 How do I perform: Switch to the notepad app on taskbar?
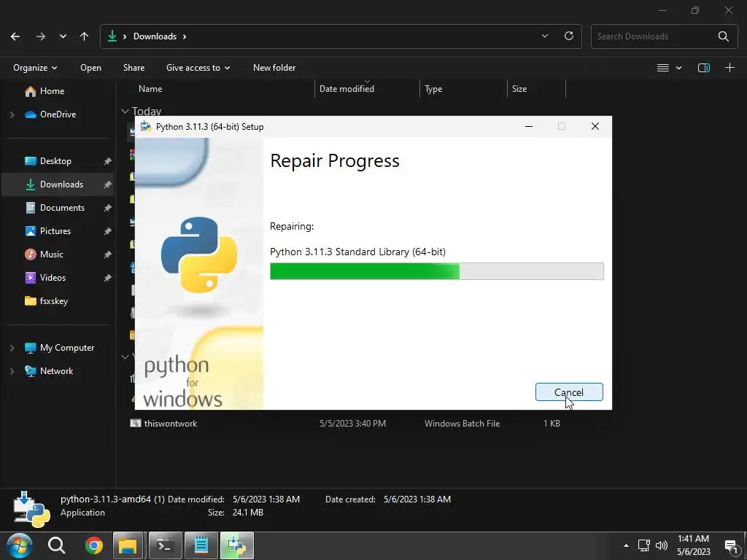tap(201, 545)
